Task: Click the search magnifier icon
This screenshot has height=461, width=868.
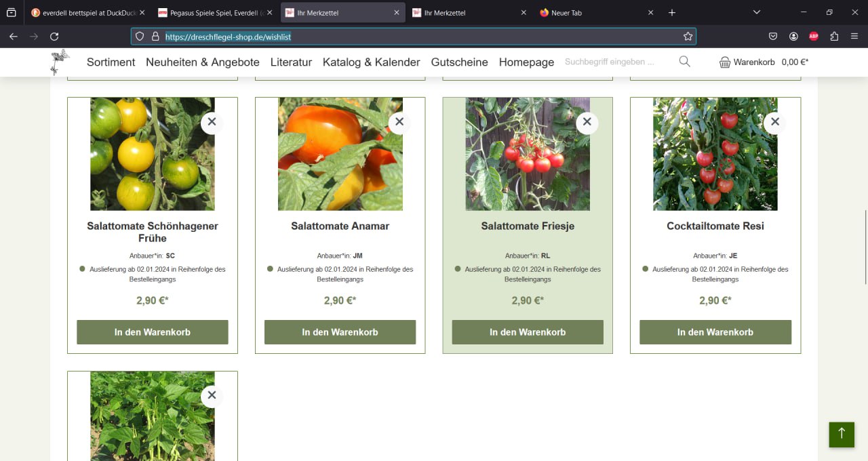Action: point(684,62)
